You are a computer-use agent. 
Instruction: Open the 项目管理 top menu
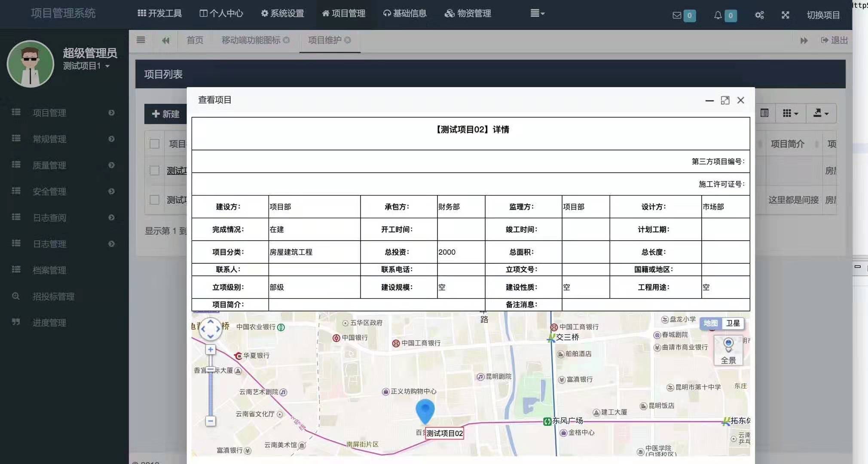[x=343, y=13]
